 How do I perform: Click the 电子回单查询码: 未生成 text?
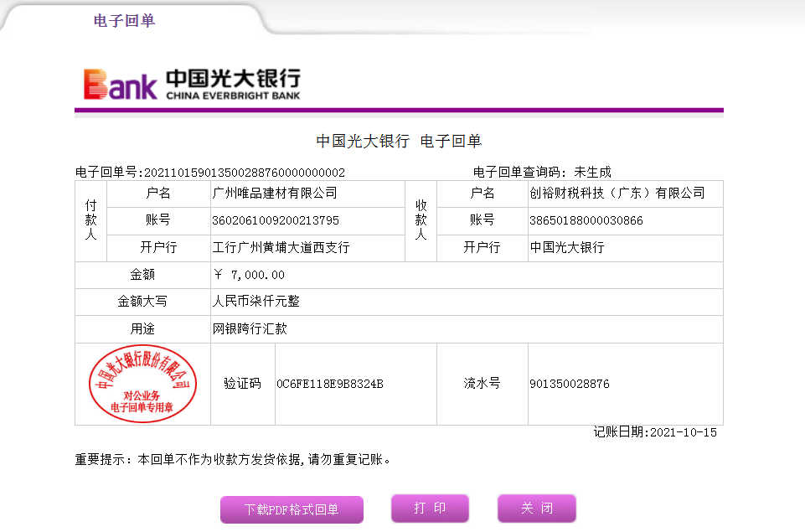pos(542,172)
